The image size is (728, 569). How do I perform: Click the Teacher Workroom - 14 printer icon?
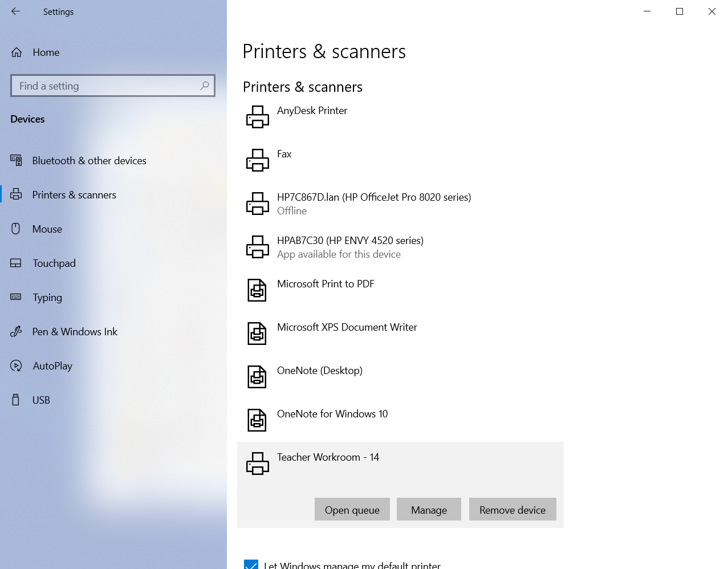(x=258, y=464)
